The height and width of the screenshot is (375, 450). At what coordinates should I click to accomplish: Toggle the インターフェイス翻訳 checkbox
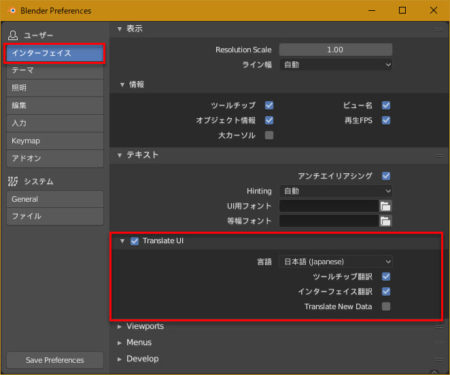[x=386, y=292]
